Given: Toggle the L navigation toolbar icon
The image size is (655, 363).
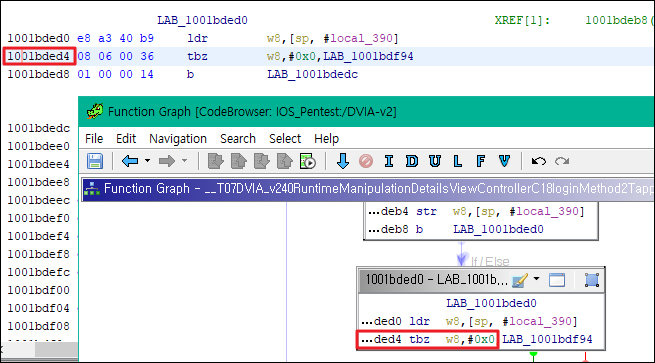Looking at the screenshot, I should coord(458,161).
